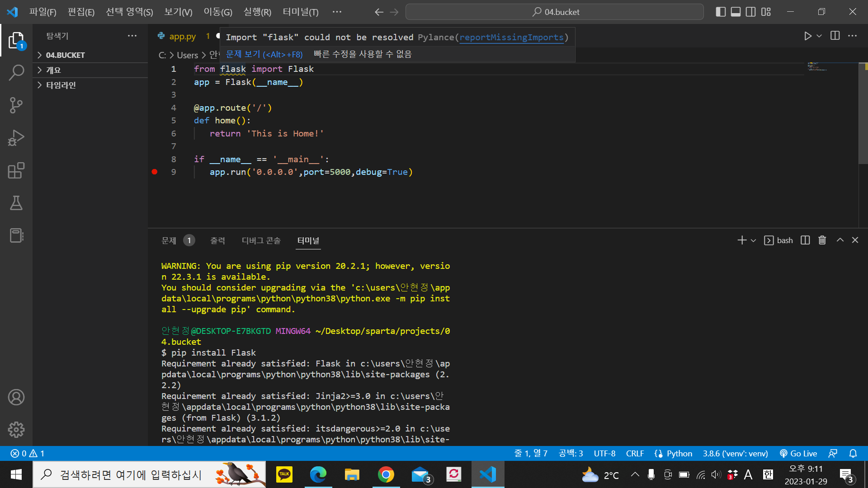Viewport: 868px width, 488px height.
Task: Open errors and warnings count in status bar
Action: (28, 453)
